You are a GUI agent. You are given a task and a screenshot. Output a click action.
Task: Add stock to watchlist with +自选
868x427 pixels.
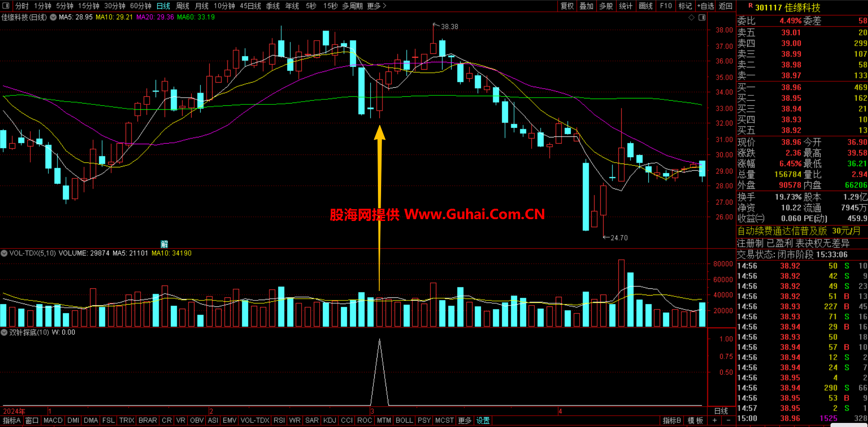pyautogui.click(x=706, y=6)
